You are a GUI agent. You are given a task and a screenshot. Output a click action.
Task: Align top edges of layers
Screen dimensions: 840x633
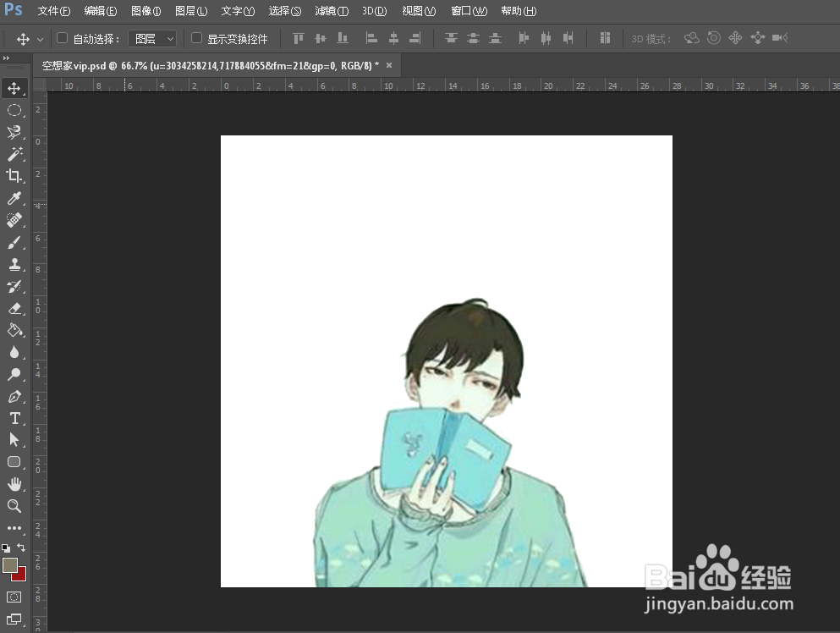click(x=299, y=38)
